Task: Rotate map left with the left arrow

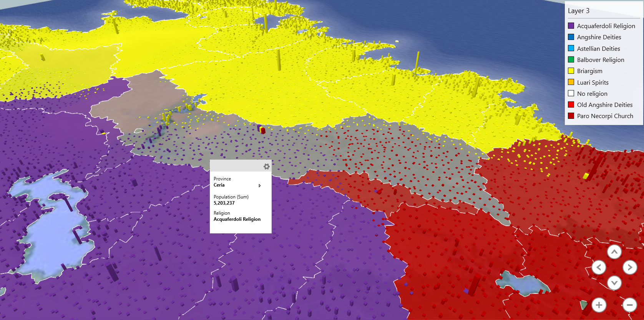Action: [x=599, y=267]
